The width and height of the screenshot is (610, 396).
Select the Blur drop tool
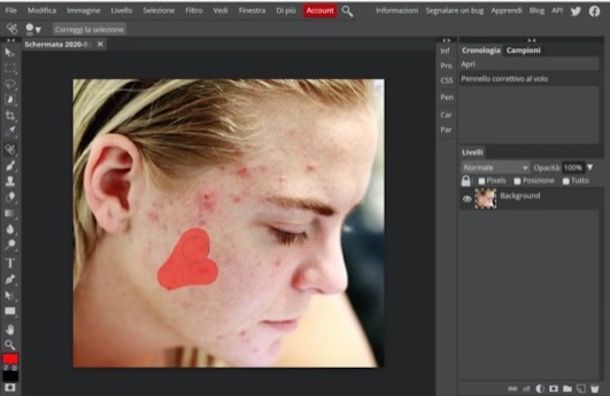coord(10,229)
